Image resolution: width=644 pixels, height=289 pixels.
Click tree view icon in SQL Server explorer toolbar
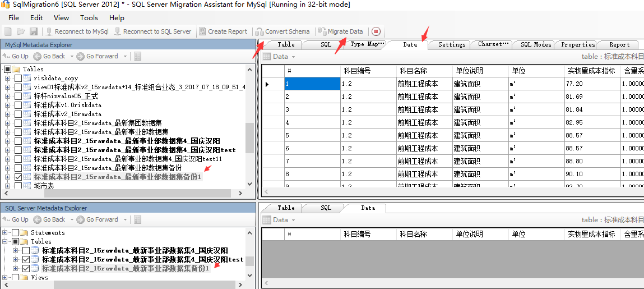(137, 219)
